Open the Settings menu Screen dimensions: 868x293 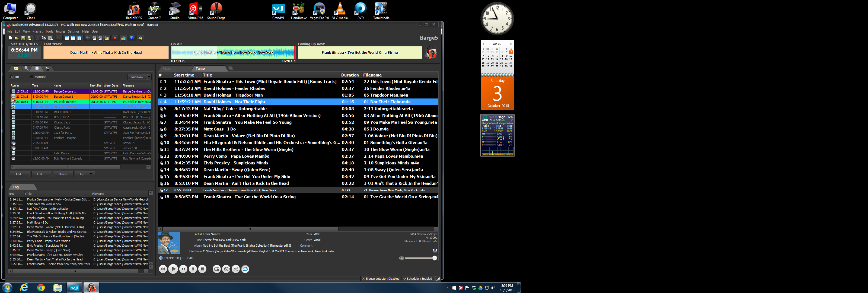(74, 31)
